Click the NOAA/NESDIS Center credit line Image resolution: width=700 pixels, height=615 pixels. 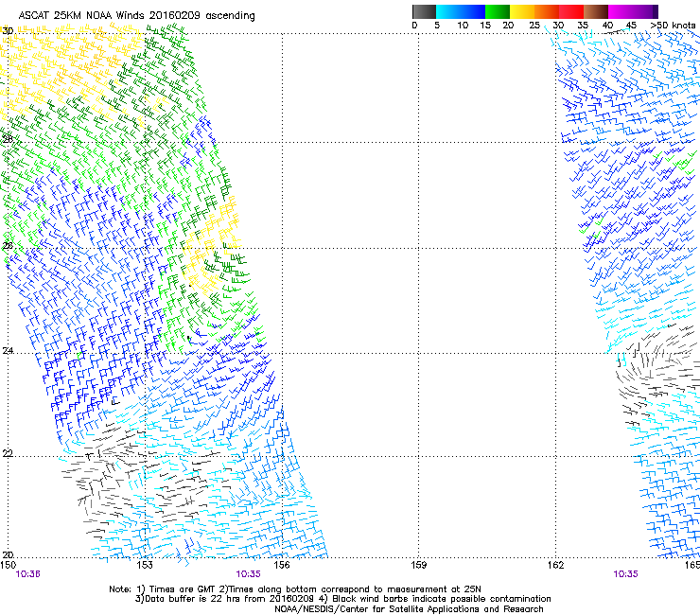click(x=409, y=609)
